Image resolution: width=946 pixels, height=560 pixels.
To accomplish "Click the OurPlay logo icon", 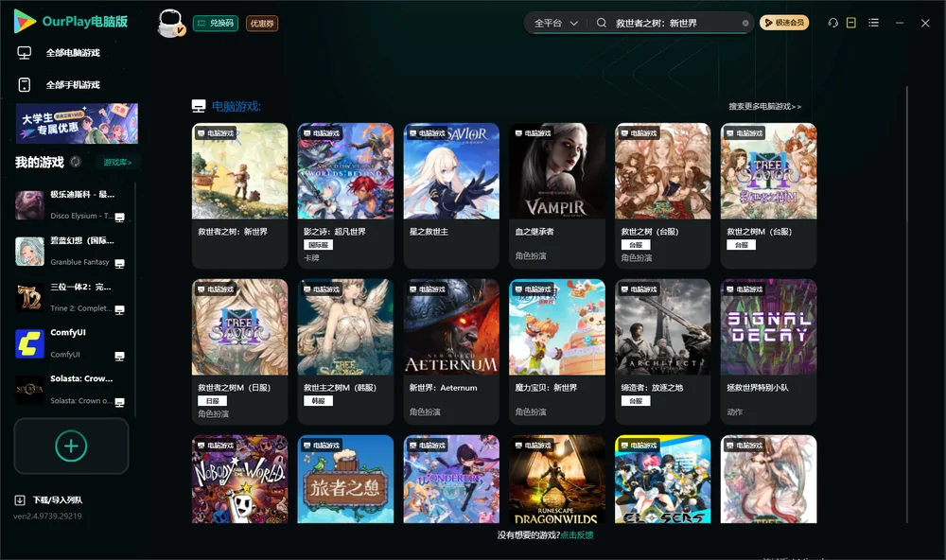I will (x=25, y=21).
